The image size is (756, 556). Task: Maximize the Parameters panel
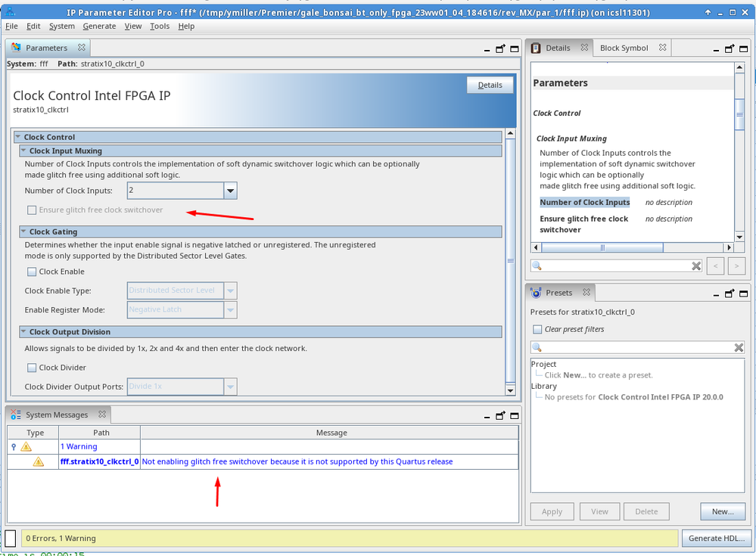pyautogui.click(x=515, y=48)
